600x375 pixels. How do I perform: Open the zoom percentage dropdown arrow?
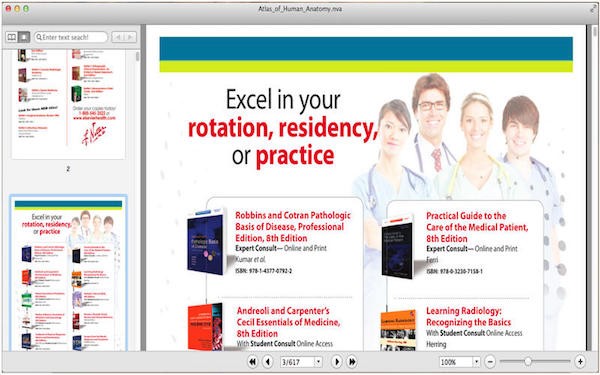(476, 362)
